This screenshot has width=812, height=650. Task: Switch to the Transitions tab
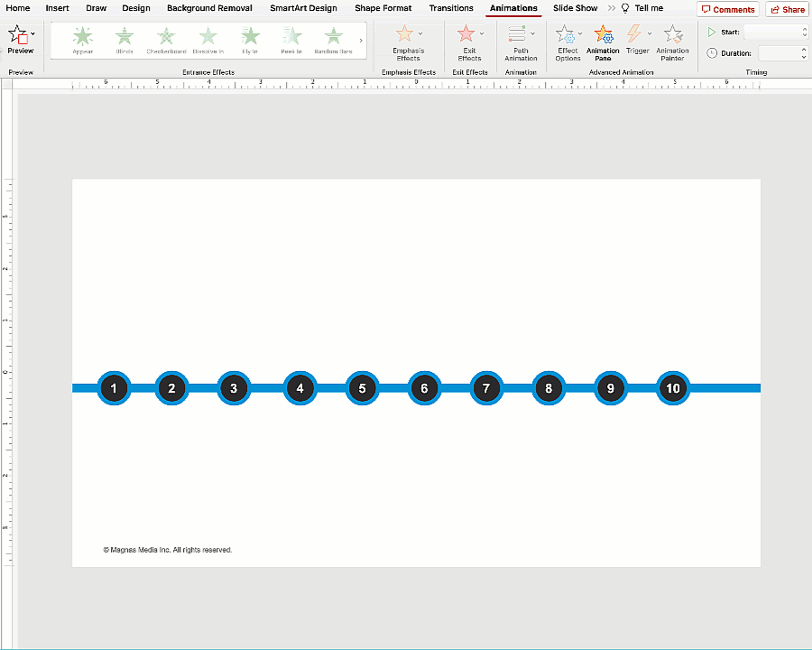pos(451,8)
